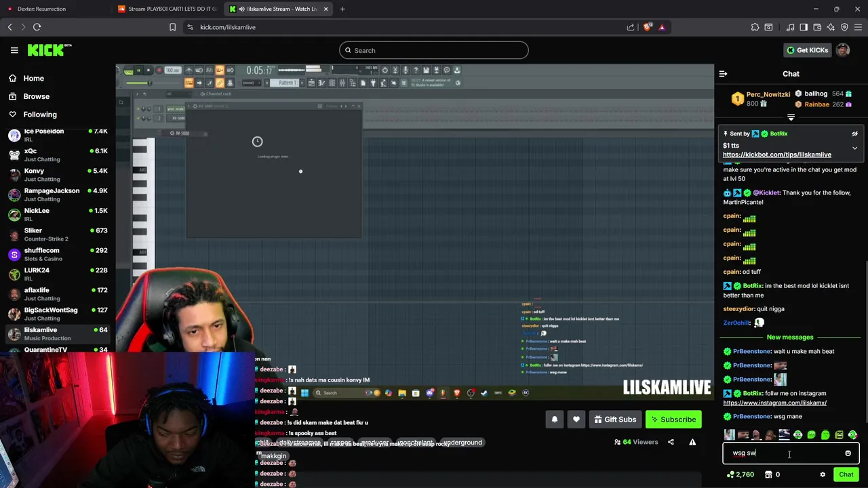The width and height of the screenshot is (868, 488).
Task: Open Sliker's channel in sidebar
Action: coord(57,235)
